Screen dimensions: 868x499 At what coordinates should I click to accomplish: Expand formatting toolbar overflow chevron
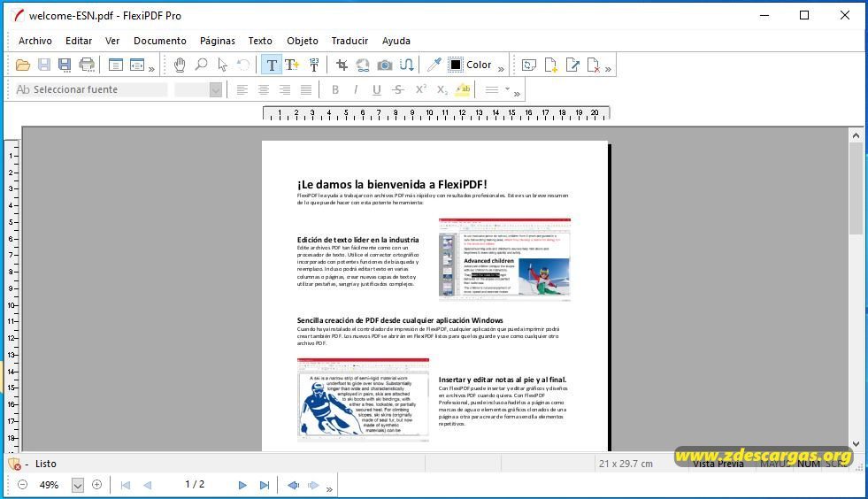(517, 94)
